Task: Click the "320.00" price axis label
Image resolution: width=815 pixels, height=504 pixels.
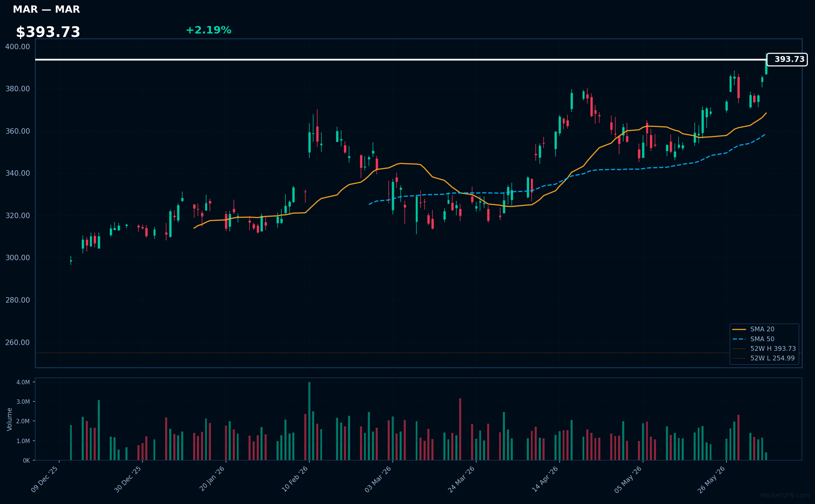Action: point(17,215)
